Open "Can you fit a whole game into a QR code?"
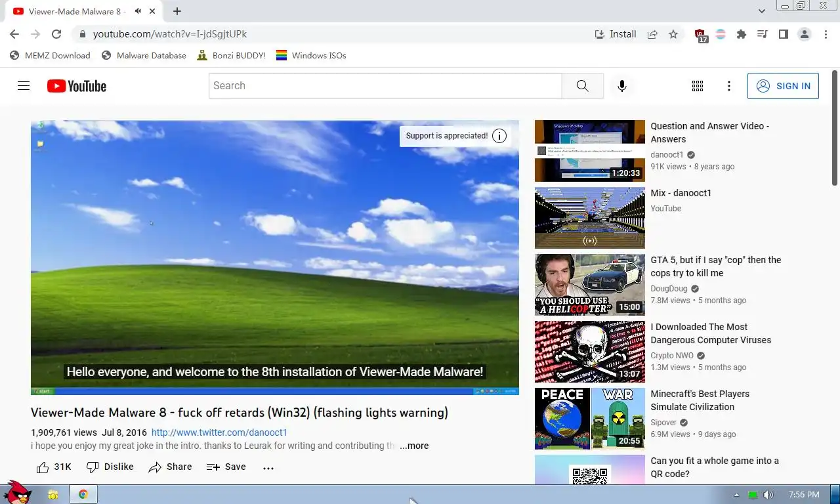The image size is (840, 504). point(715,467)
